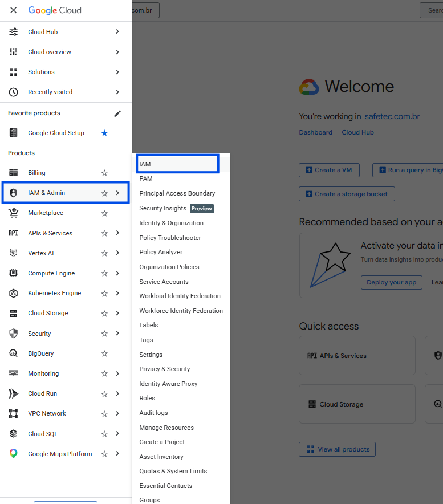
Task: Click the BigQuery magnifier icon
Action: click(x=14, y=353)
